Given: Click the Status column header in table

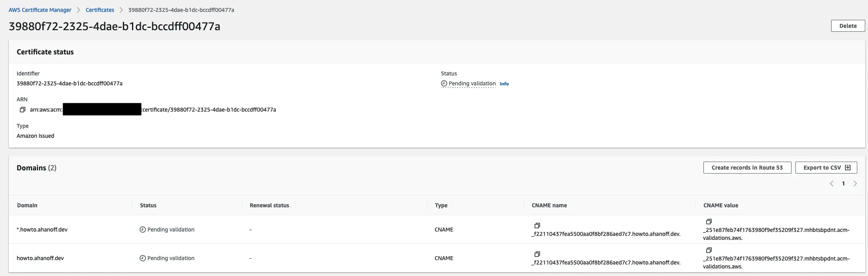Looking at the screenshot, I should coord(148,205).
